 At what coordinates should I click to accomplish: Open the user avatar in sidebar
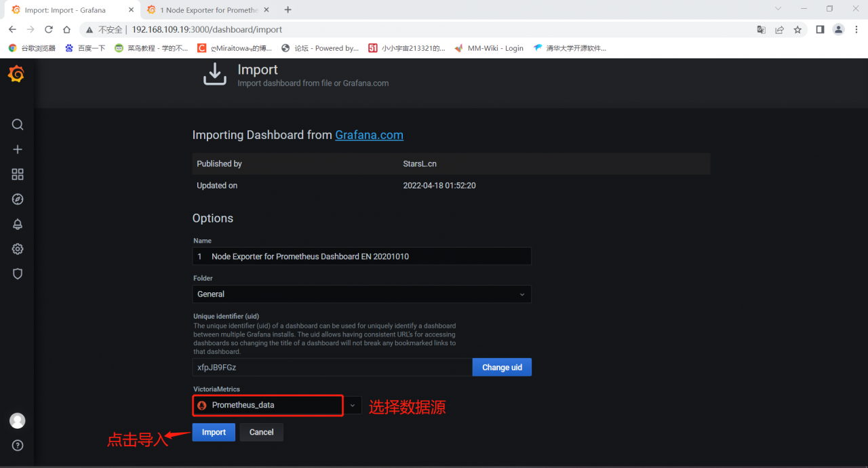point(18,421)
